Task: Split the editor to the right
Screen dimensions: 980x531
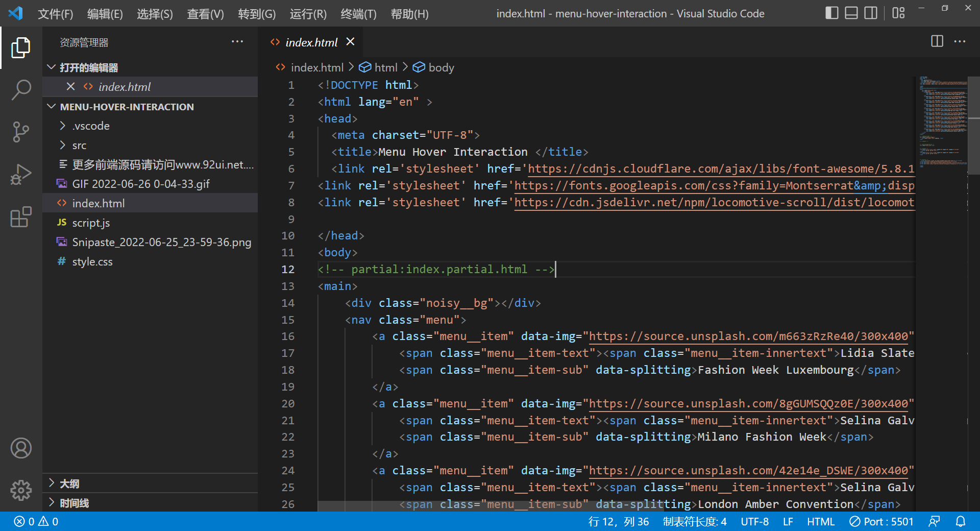Action: pos(937,41)
